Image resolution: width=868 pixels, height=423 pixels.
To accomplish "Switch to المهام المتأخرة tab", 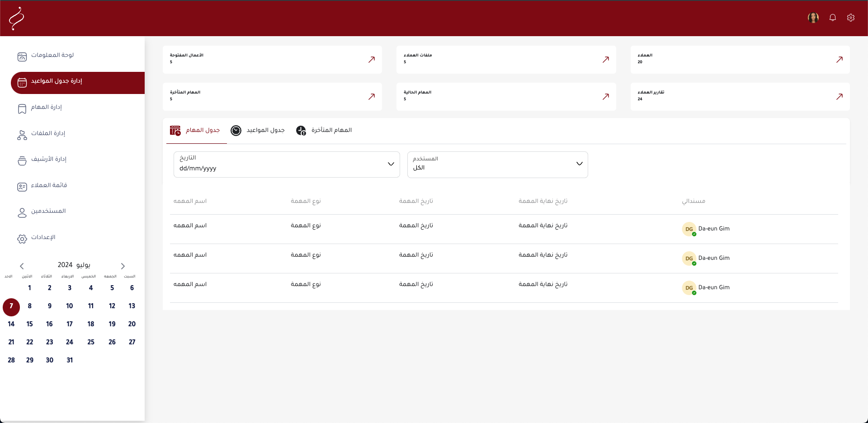I will click(324, 131).
